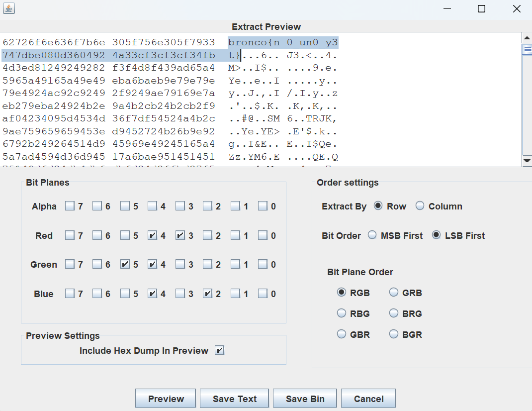This screenshot has height=411, width=532.
Task: Click hex value 4d3ed81249249282
Action: (54, 68)
